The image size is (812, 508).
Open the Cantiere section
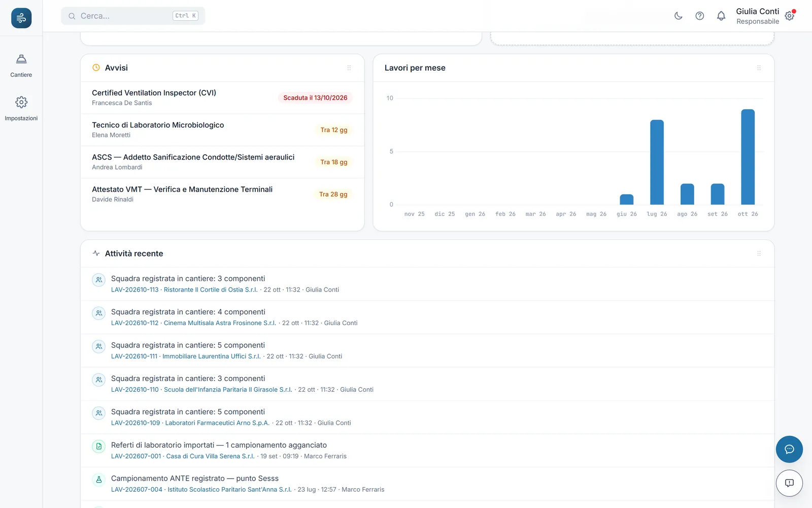pyautogui.click(x=21, y=66)
